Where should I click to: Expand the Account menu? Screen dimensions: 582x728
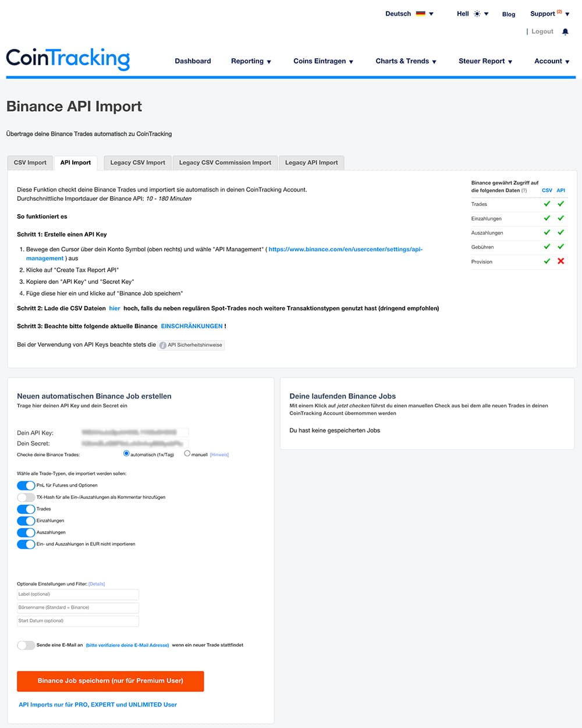click(x=552, y=61)
